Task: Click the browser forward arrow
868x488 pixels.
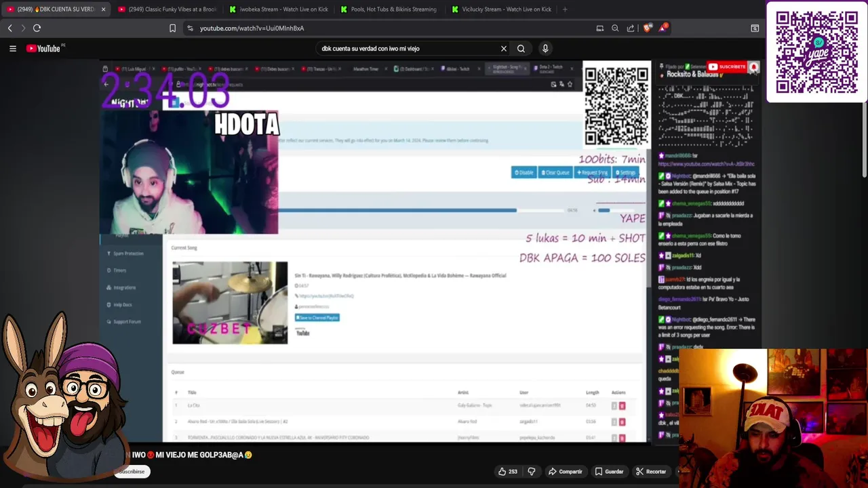Action: pyautogui.click(x=23, y=28)
